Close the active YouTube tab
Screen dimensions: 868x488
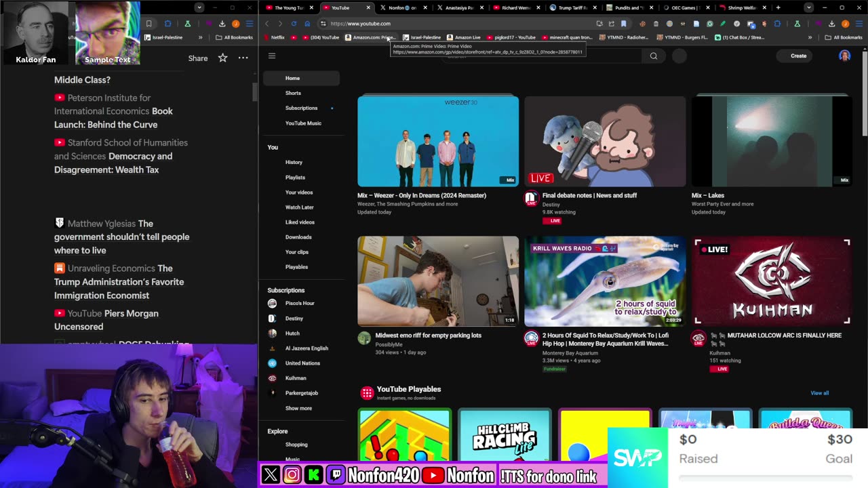click(x=368, y=7)
